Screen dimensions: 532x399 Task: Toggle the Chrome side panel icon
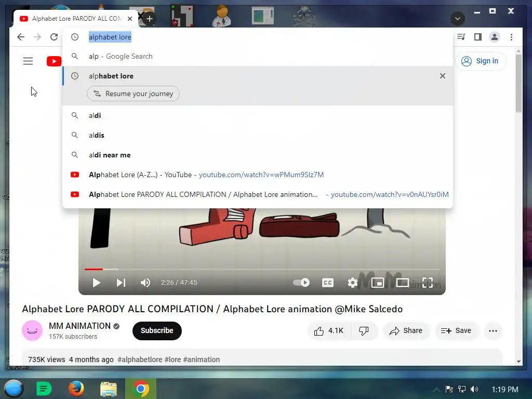[478, 37]
